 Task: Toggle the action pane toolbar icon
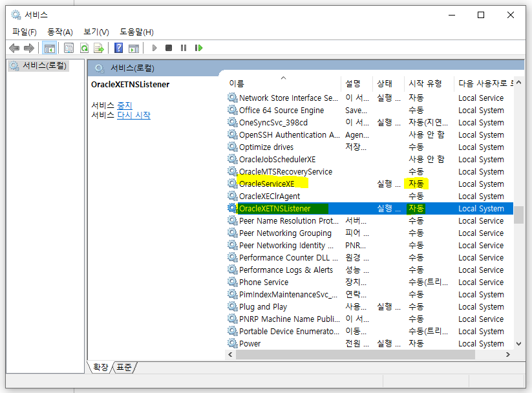point(134,48)
